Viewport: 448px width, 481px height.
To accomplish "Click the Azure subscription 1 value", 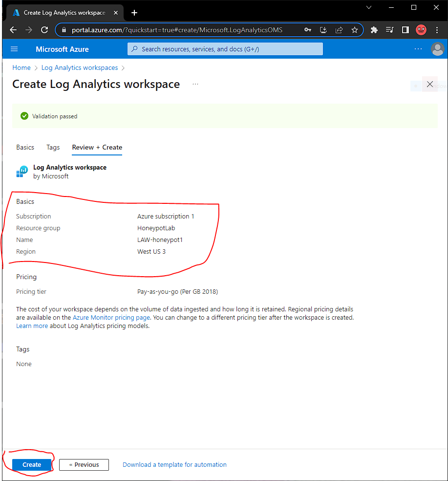I will pos(166,216).
